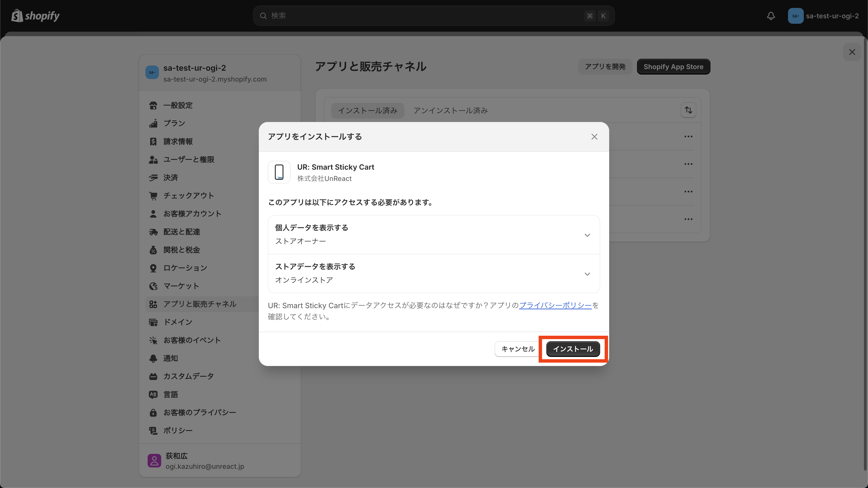This screenshot has width=868, height=488.
Task: Click the ドメイン sidebar icon
Action: [x=153, y=322]
